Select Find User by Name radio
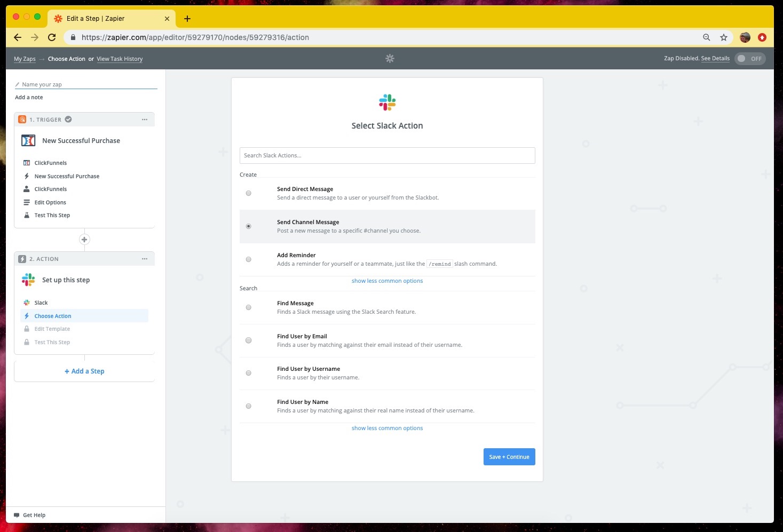The width and height of the screenshot is (783, 532). (x=249, y=406)
